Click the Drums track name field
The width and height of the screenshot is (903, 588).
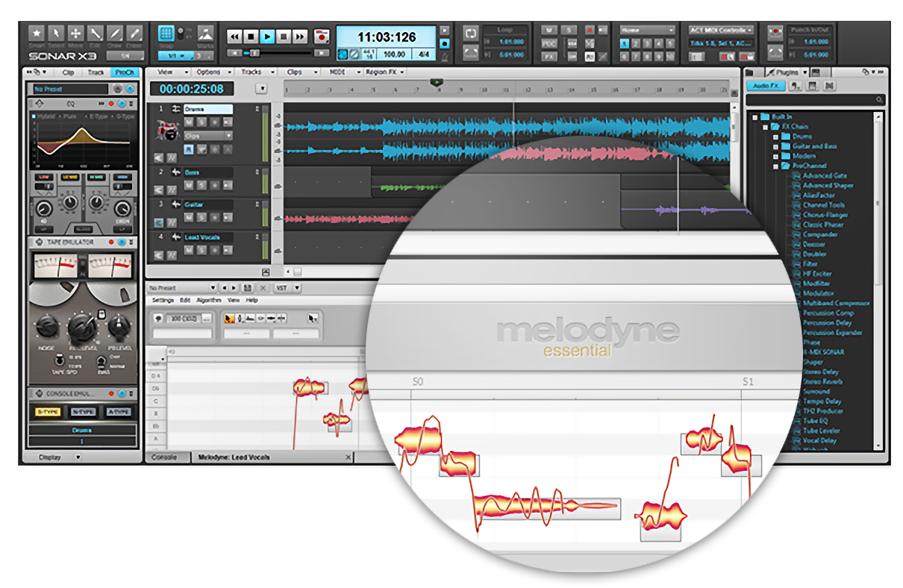tap(208, 109)
